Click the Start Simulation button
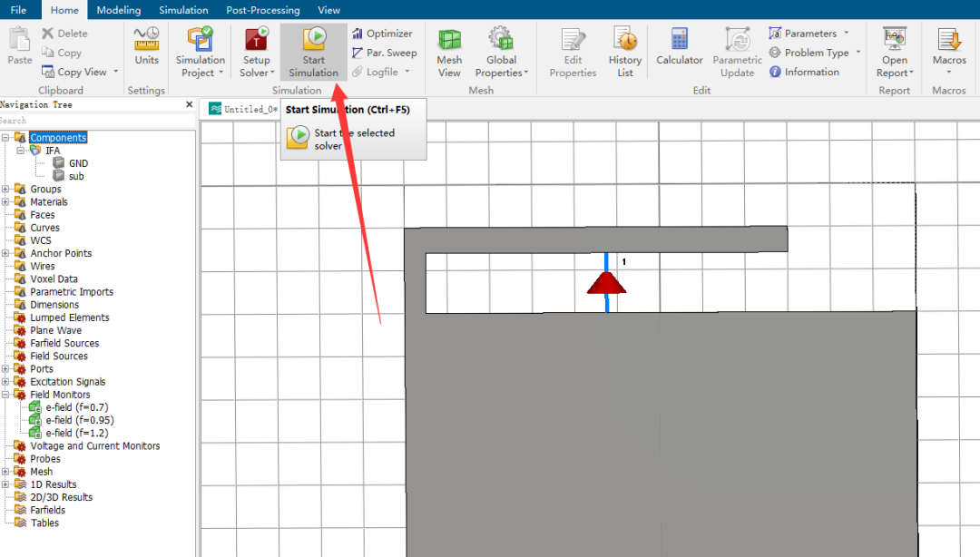 click(314, 52)
